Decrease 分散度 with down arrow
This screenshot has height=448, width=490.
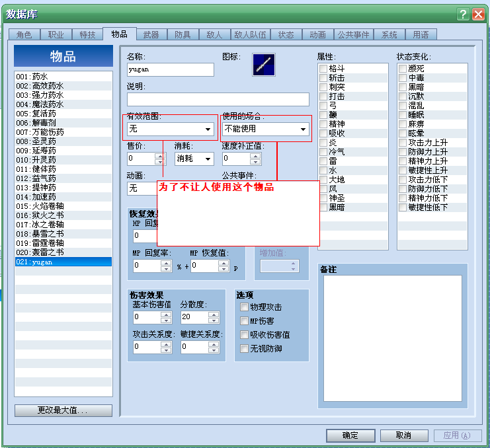[x=214, y=320]
